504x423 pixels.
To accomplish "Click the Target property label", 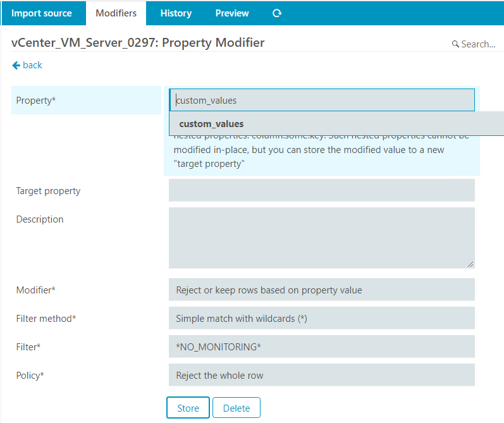I will click(48, 191).
